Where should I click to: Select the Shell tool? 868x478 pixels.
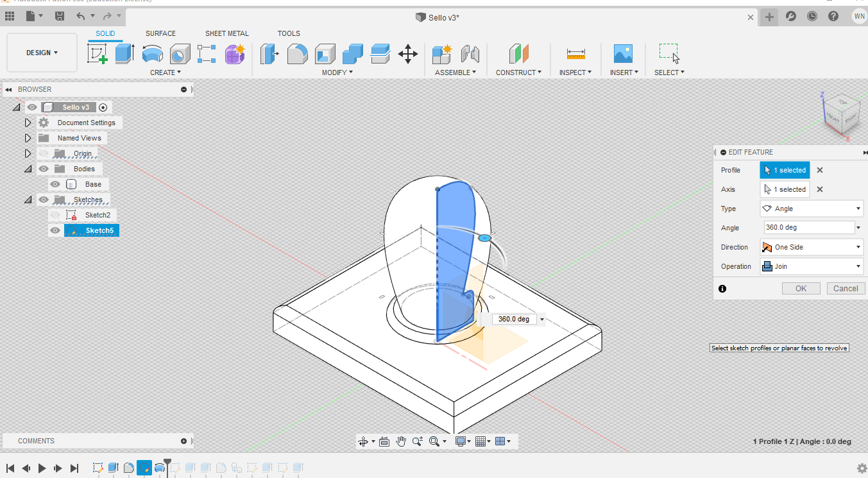[x=325, y=53]
